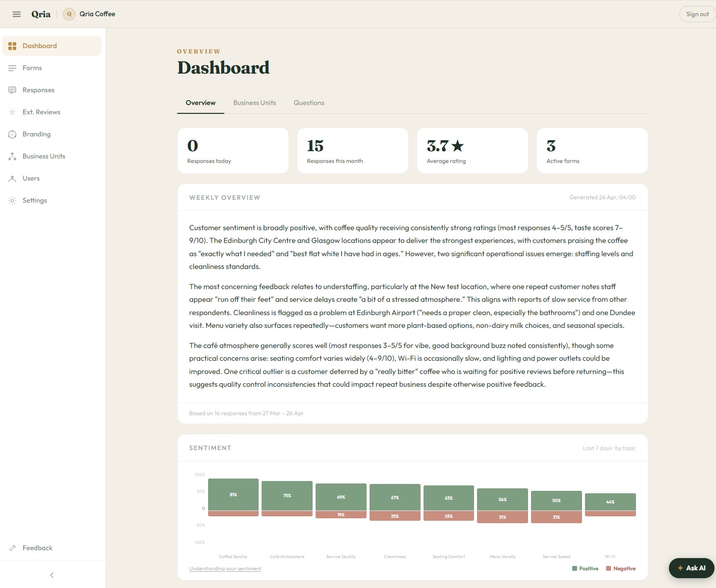Open Responses in the sidebar
Image resolution: width=716 pixels, height=588 pixels.
52,90
